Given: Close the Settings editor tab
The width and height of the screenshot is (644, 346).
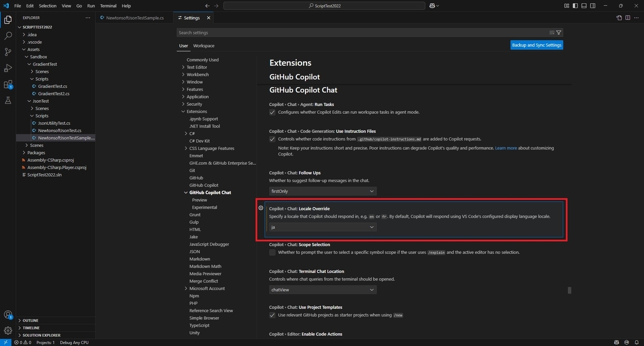Looking at the screenshot, I should tap(208, 18).
